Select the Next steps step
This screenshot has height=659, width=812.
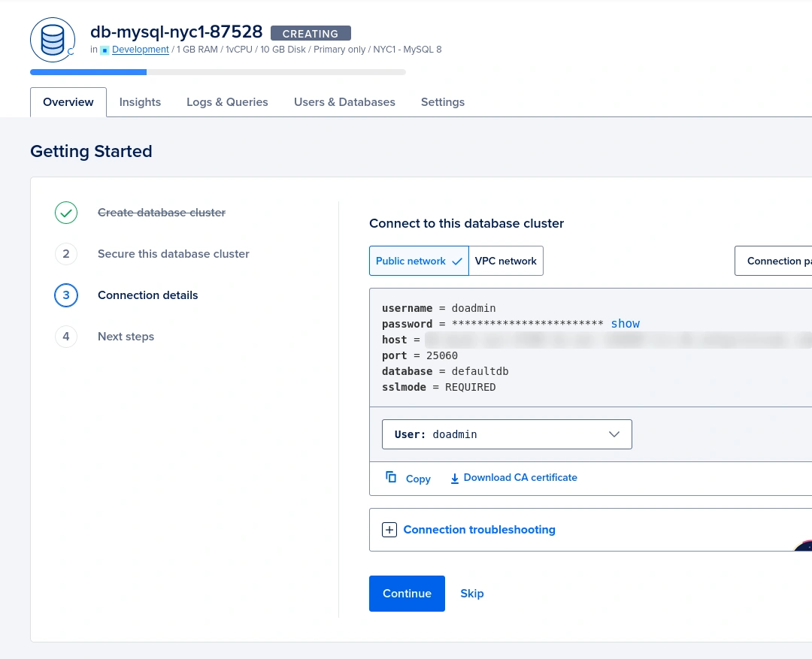tap(126, 337)
